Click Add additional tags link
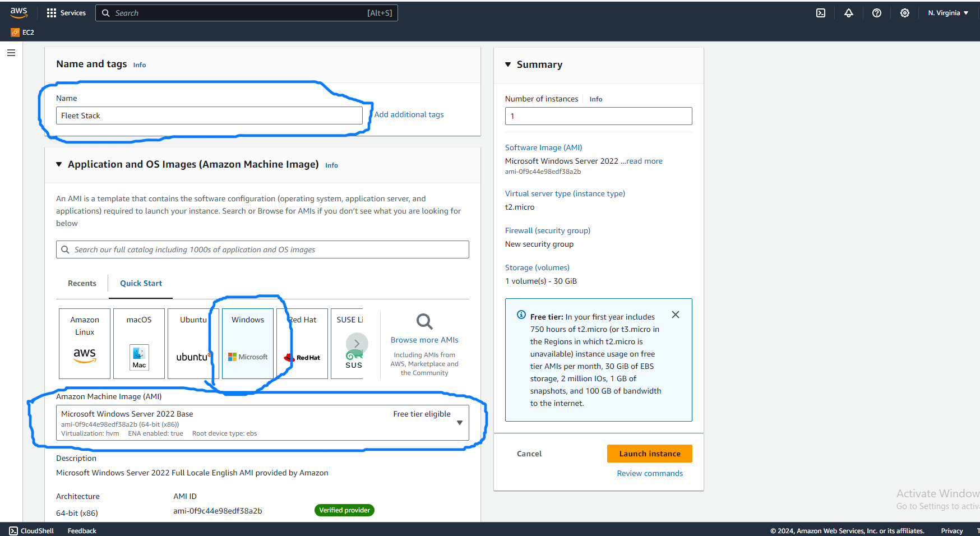 pyautogui.click(x=409, y=114)
